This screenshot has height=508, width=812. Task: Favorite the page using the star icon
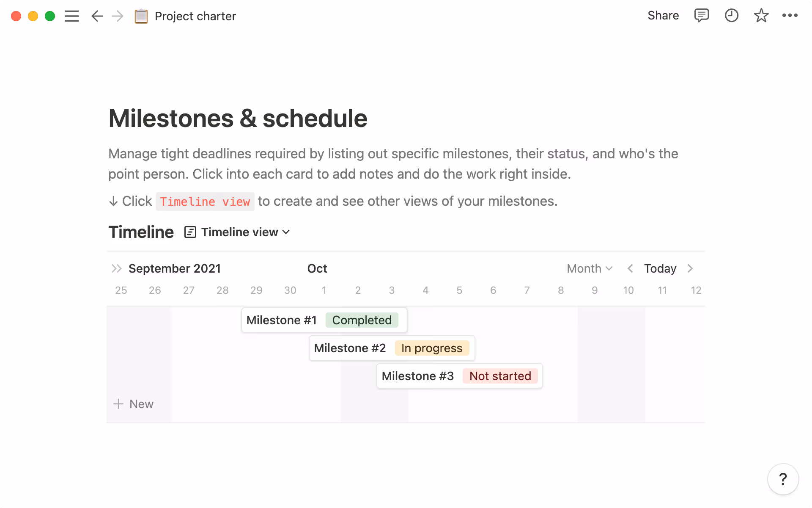point(761,16)
